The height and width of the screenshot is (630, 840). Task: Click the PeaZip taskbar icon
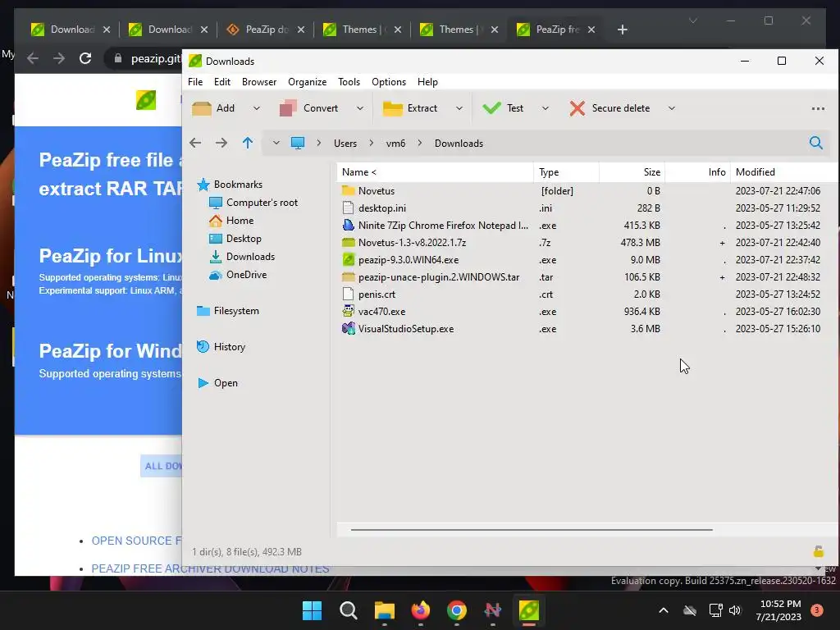coord(529,610)
